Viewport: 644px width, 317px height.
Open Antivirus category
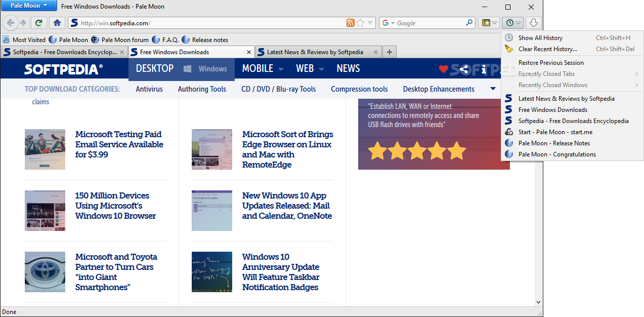149,89
